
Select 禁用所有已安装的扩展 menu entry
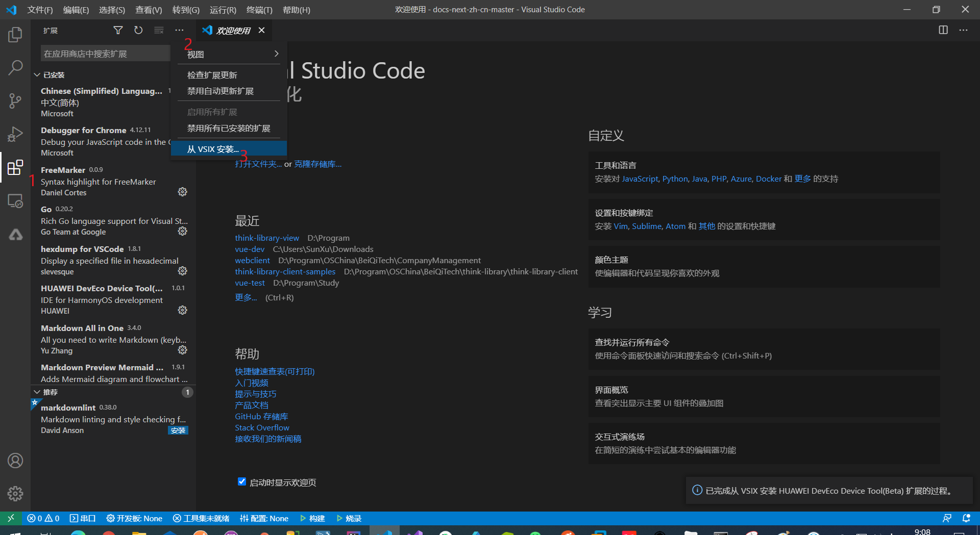click(229, 129)
